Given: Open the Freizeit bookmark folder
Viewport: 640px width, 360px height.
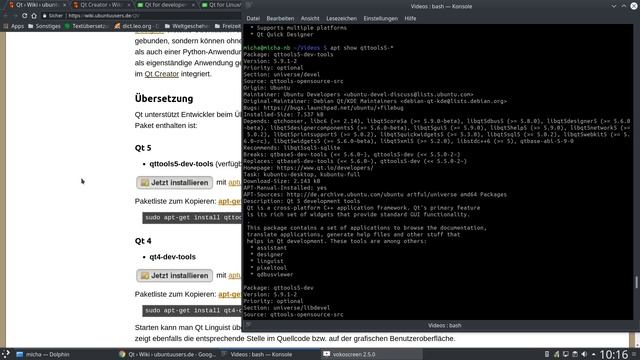Looking at the screenshot, I should point(228,26).
